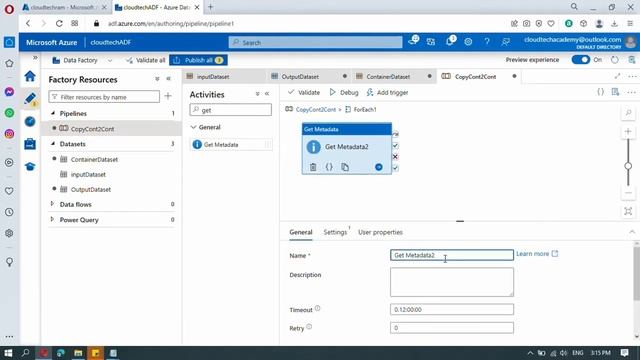Collapse the Datasets tree group

click(53, 144)
